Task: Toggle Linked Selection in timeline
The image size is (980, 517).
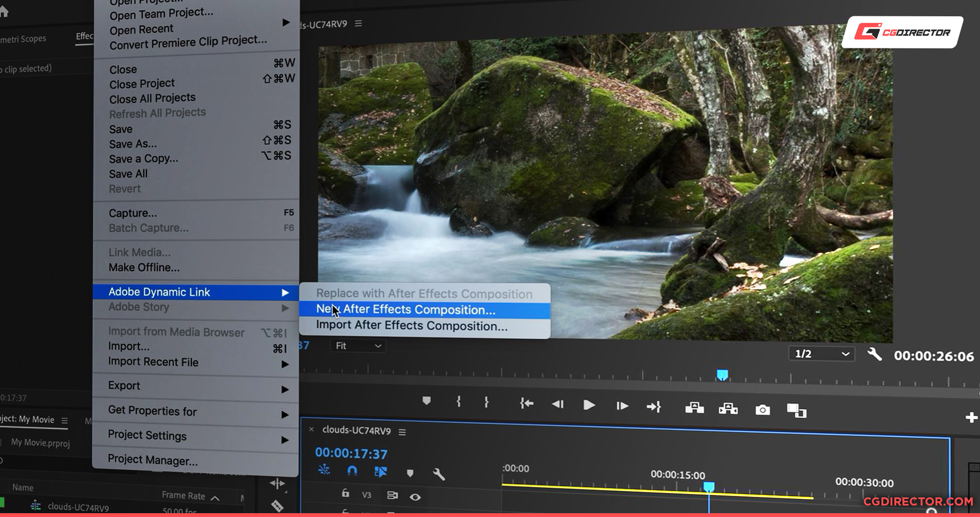Action: click(x=380, y=472)
